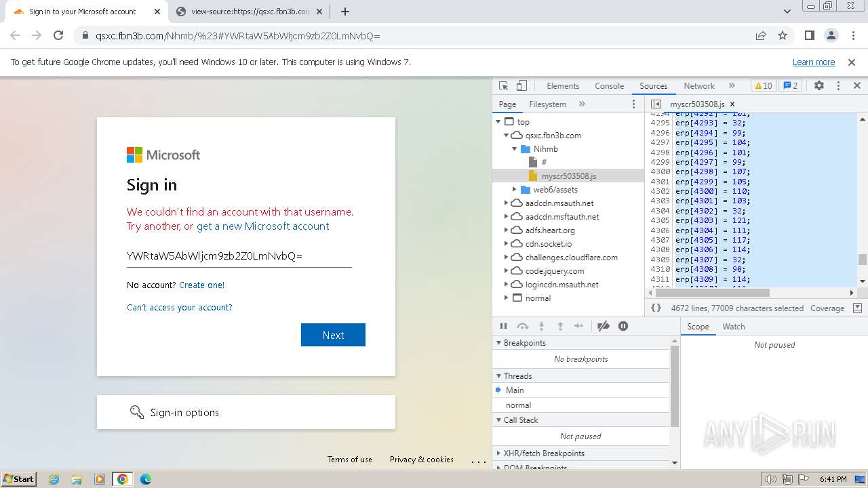Click the Create one! link
868x488 pixels.
[201, 285]
